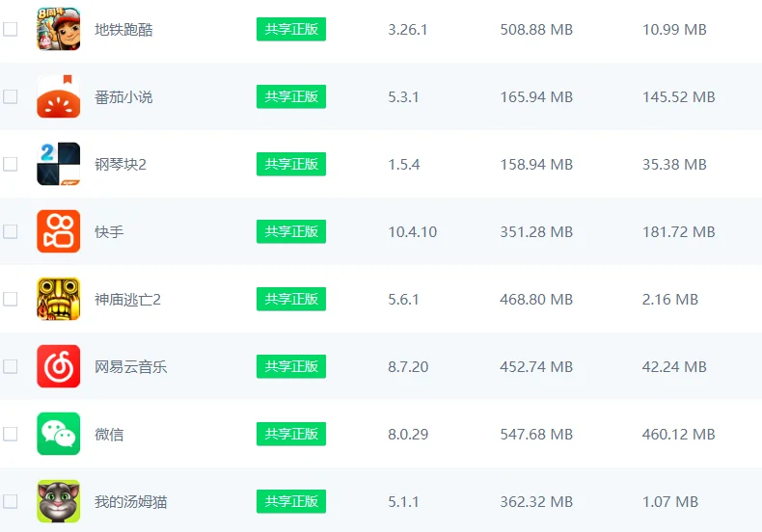Select the 1.07 MB cell
The width and height of the screenshot is (762, 532).
(x=670, y=502)
